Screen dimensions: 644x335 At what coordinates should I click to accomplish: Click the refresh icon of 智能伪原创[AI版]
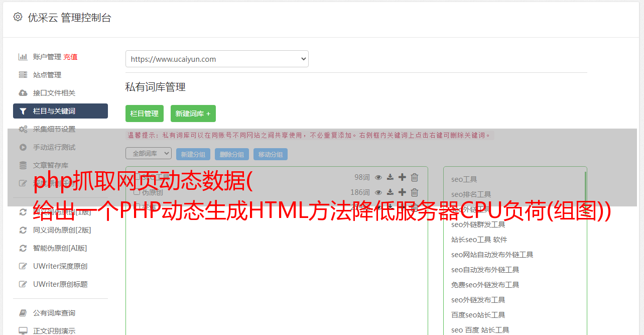(x=23, y=248)
